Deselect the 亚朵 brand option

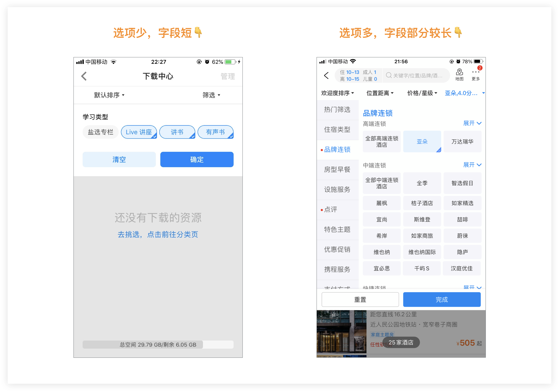tap(422, 141)
